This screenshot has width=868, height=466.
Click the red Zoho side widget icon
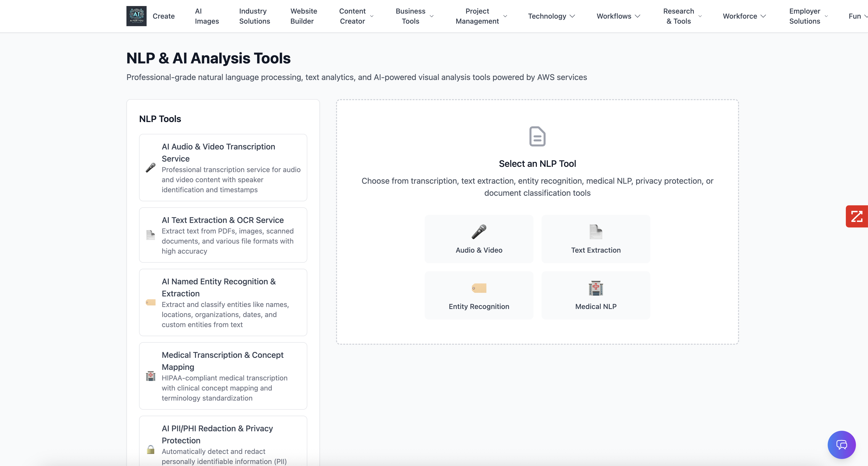(857, 216)
